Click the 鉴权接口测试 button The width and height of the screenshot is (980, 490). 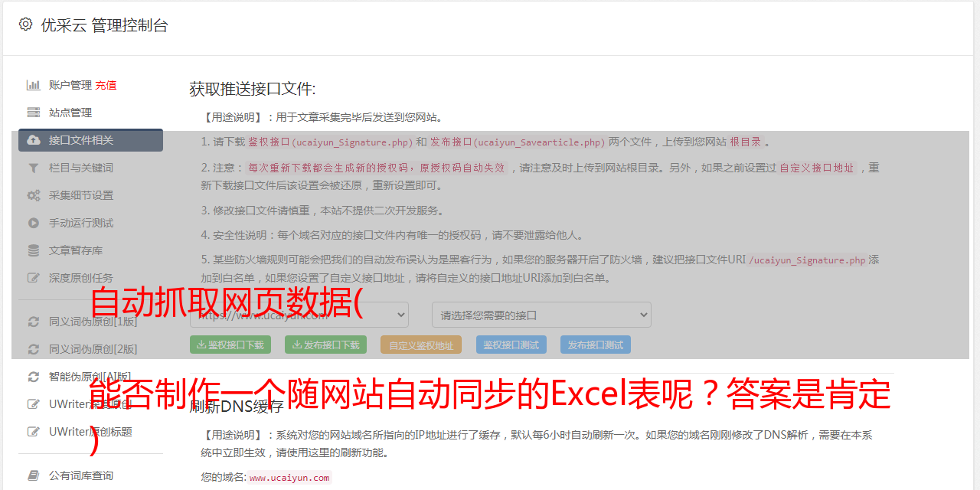click(511, 345)
